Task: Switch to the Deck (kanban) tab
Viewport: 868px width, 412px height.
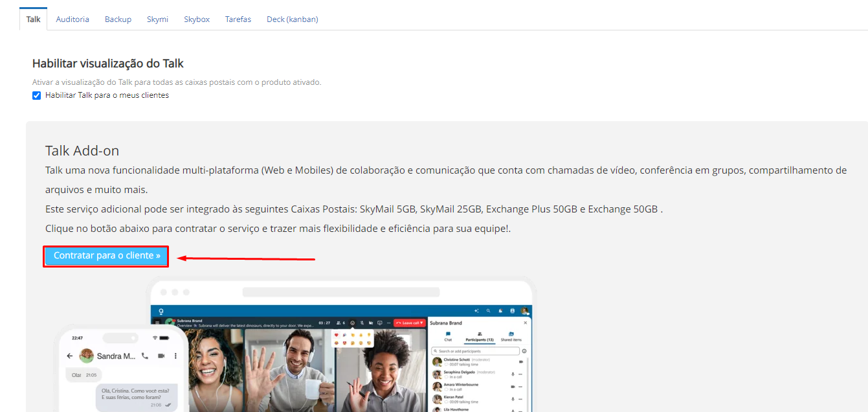Action: click(x=293, y=19)
